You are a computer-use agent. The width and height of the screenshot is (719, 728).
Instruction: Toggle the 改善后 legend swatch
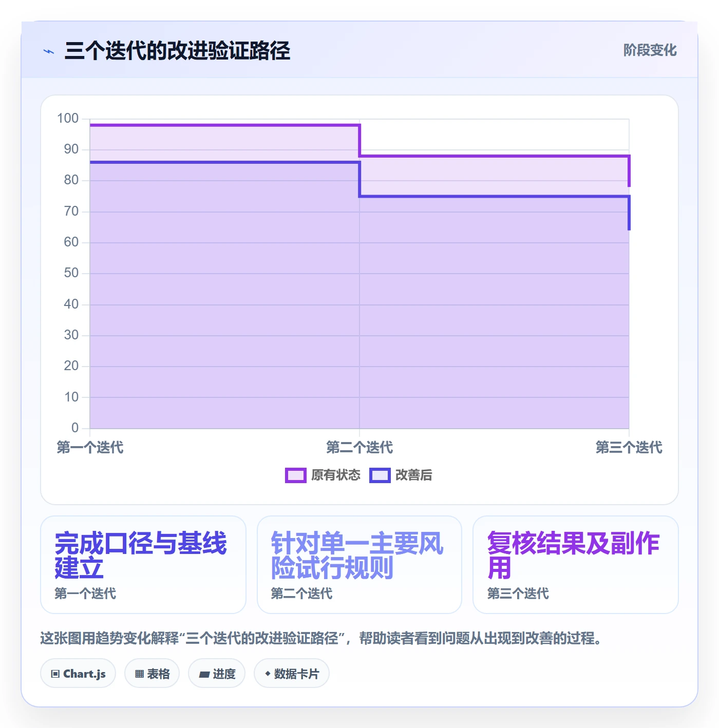point(380,475)
